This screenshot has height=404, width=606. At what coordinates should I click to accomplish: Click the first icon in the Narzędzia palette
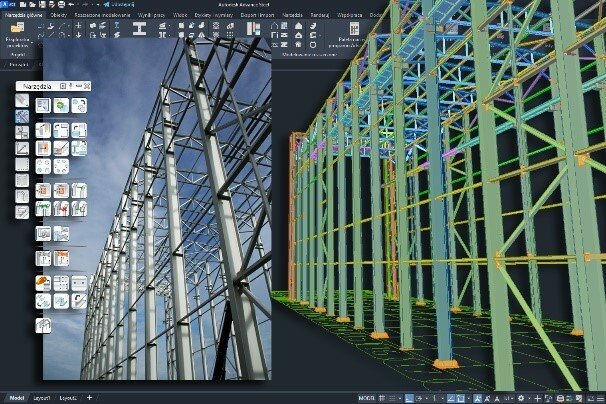(x=44, y=105)
